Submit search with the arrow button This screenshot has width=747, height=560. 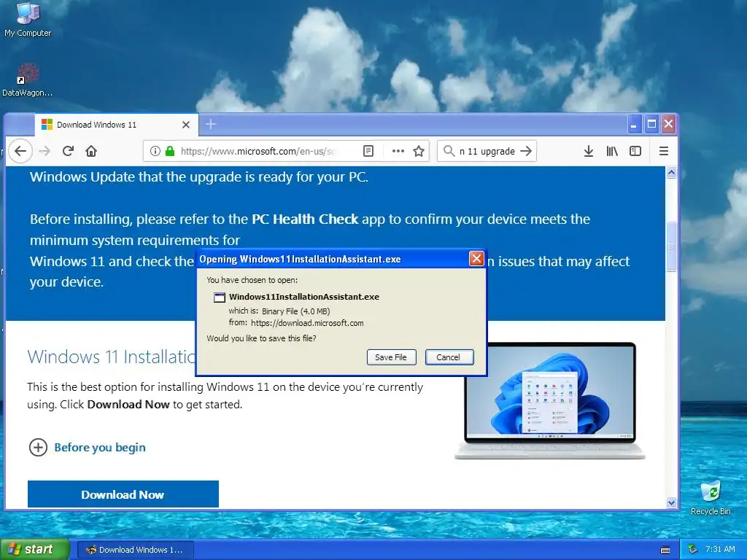click(526, 151)
